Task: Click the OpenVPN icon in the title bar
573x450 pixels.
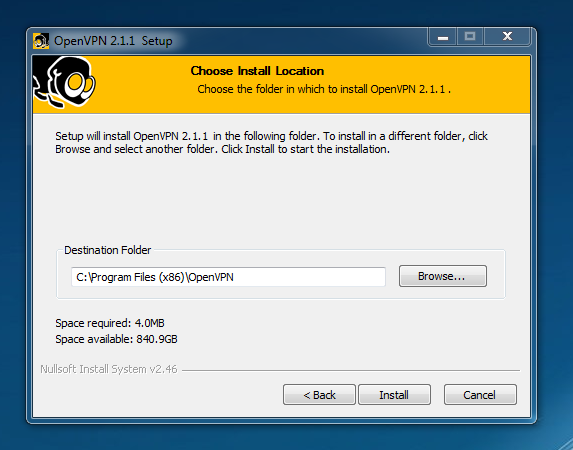Action: tap(41, 41)
